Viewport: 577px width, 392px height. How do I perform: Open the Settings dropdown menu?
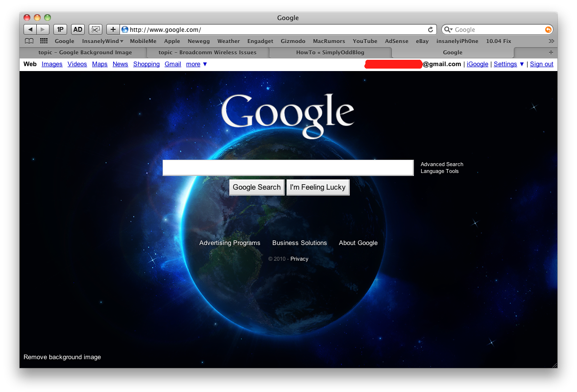tap(508, 64)
